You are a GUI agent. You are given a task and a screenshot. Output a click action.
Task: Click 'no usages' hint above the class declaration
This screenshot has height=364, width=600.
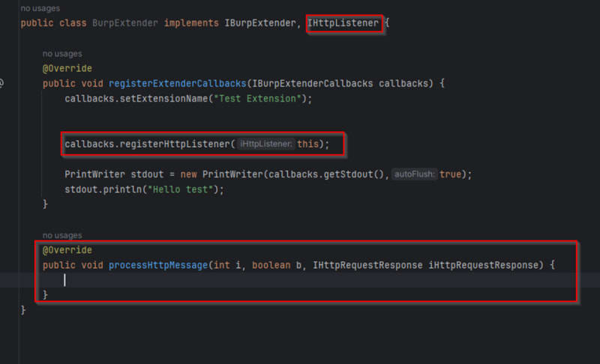[40, 9]
